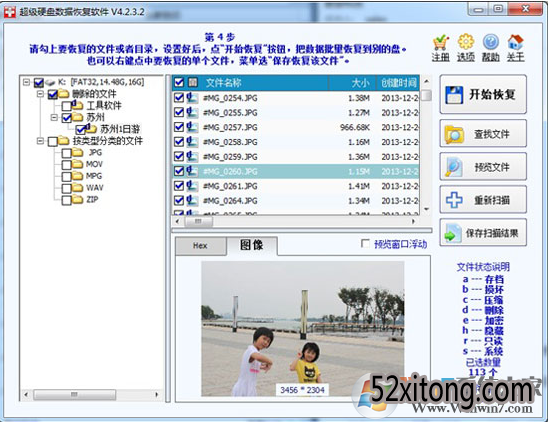Viewport: 549px width, 422px height.
Task: Switch to the Hex tab
Action: pyautogui.click(x=200, y=246)
